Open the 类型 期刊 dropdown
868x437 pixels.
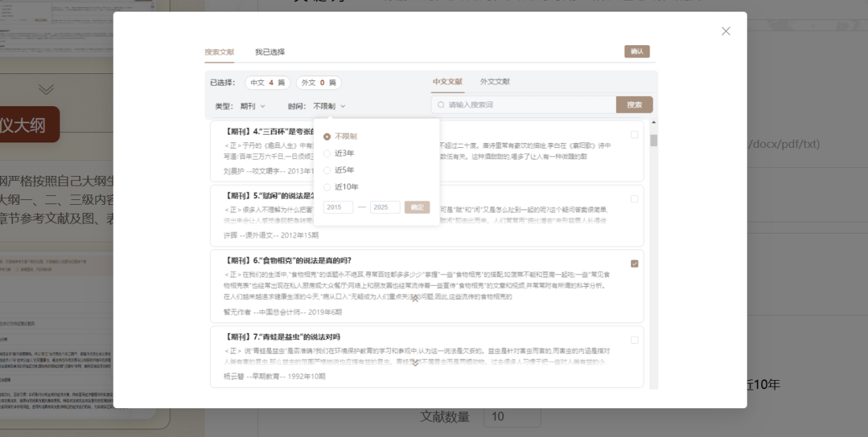252,106
